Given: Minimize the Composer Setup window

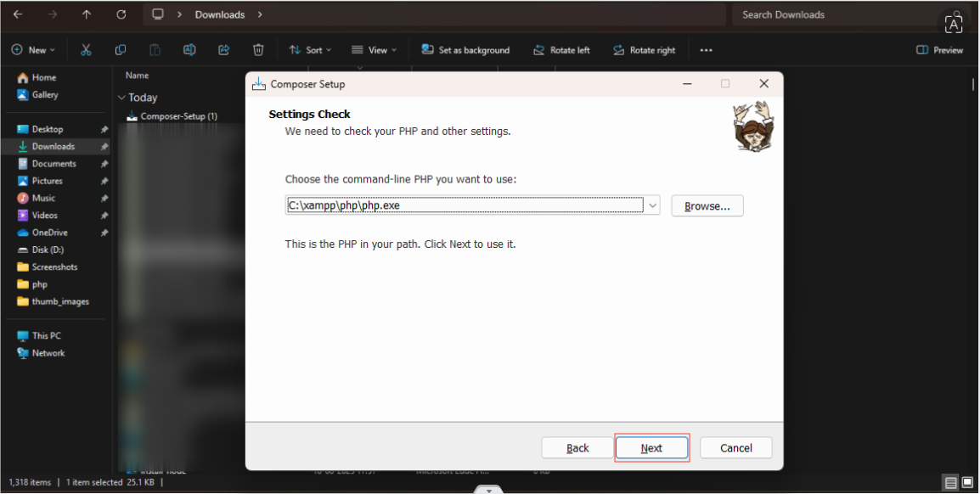Looking at the screenshot, I should (688, 84).
